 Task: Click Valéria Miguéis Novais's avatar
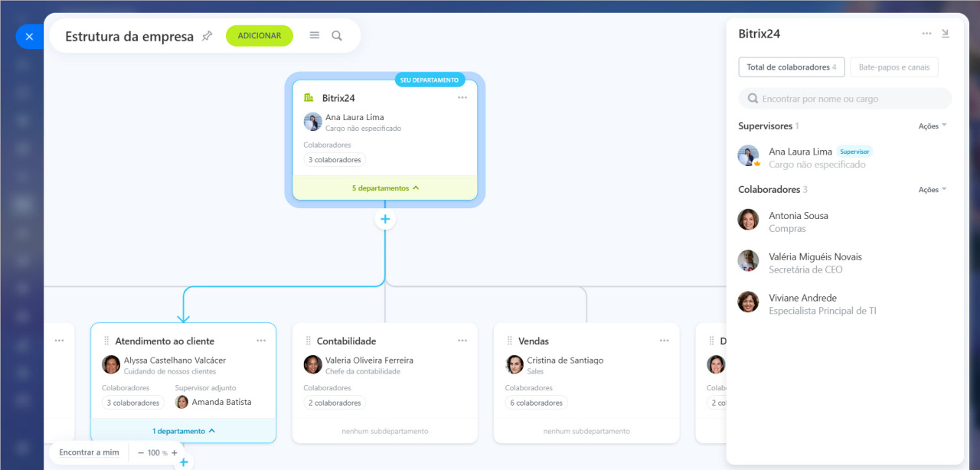[x=748, y=261]
